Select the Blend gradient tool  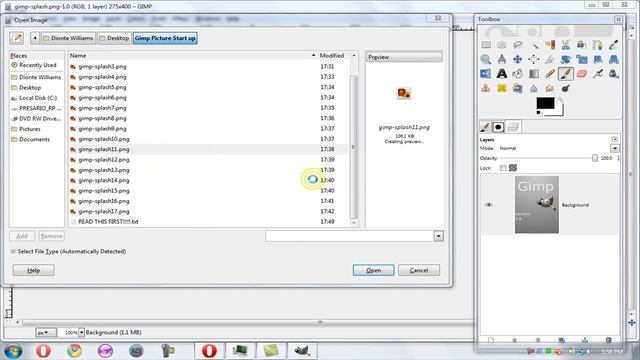[534, 74]
